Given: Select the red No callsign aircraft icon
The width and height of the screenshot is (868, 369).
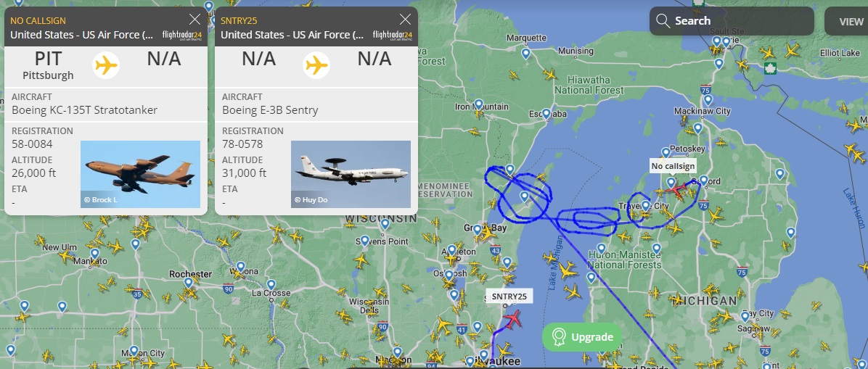Looking at the screenshot, I should click(676, 189).
